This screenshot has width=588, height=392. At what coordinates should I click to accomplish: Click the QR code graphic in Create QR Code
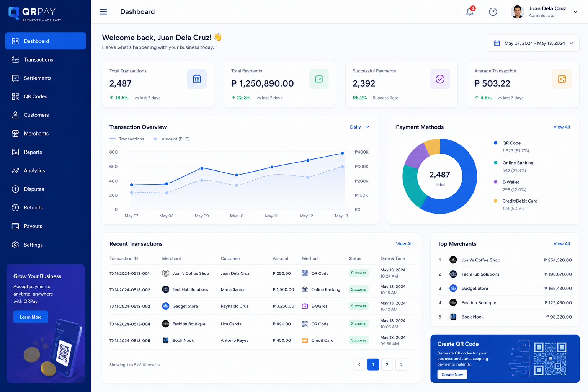550,359
